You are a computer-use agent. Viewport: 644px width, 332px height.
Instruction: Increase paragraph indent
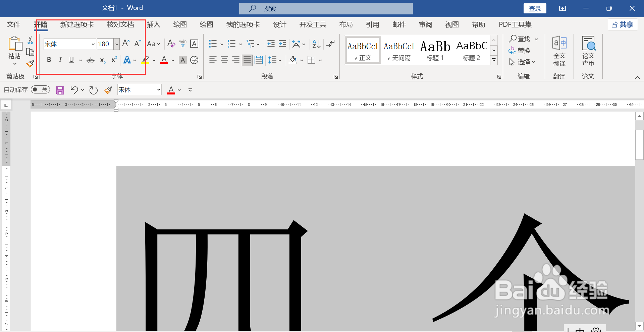coord(282,44)
